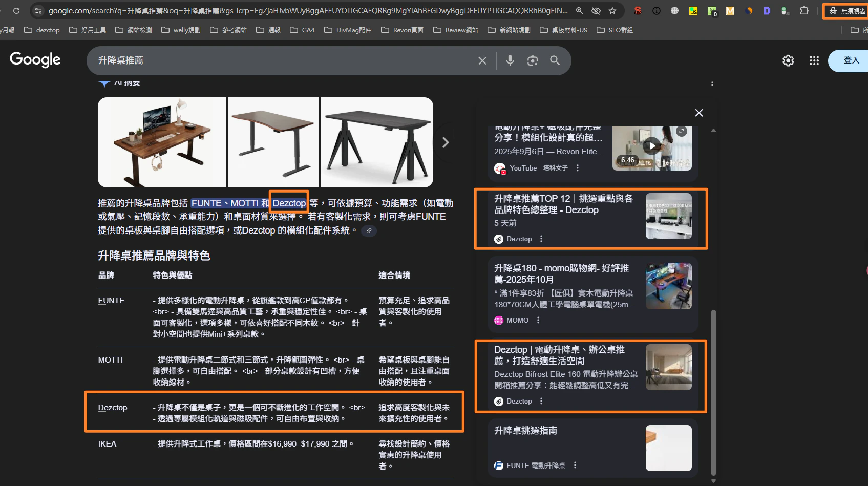Image resolution: width=868 pixels, height=486 pixels.
Task: Start voice search with the microphone icon
Action: coord(510,60)
